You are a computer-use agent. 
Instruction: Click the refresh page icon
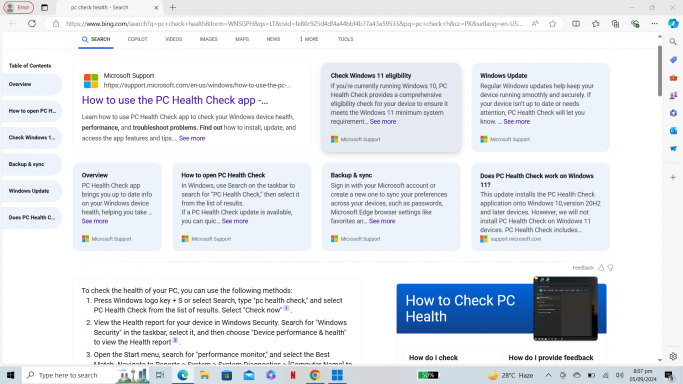point(32,24)
